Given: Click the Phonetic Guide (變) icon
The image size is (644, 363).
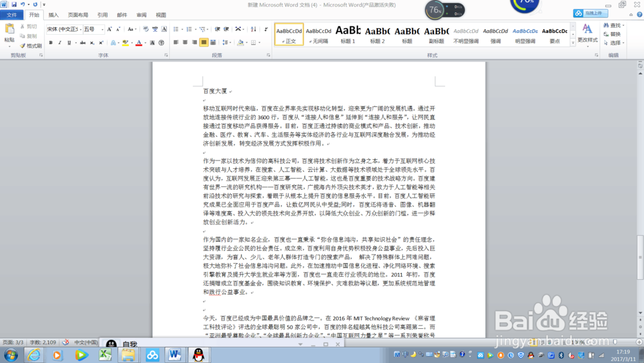Looking at the screenshot, I should click(x=155, y=29).
